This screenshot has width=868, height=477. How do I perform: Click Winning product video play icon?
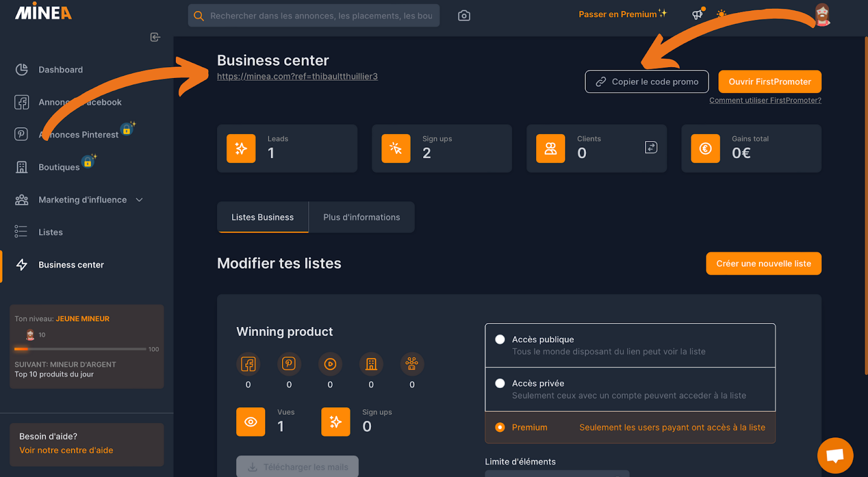(x=330, y=364)
